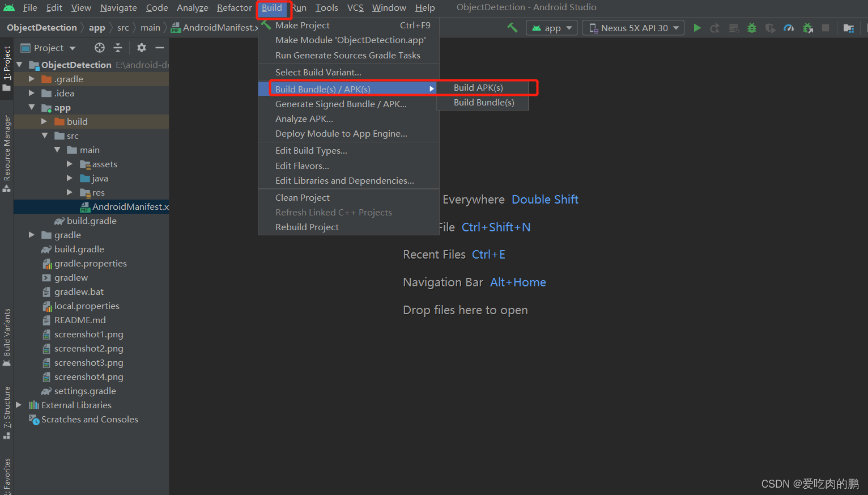Viewport: 868px width, 495px height.
Task: Open the Refactor menu
Action: click(x=234, y=7)
